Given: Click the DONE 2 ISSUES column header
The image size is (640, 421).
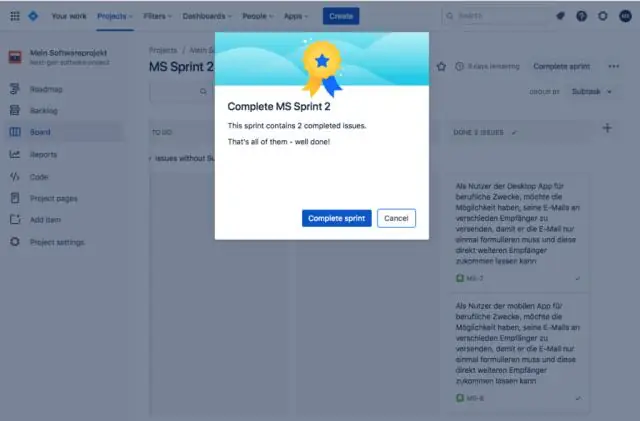Looking at the screenshot, I should point(478,132).
